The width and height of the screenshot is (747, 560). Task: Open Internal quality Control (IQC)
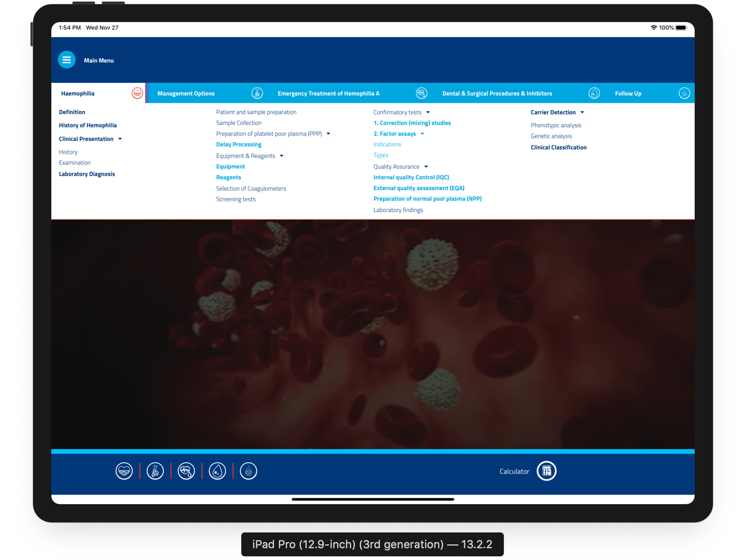click(411, 177)
